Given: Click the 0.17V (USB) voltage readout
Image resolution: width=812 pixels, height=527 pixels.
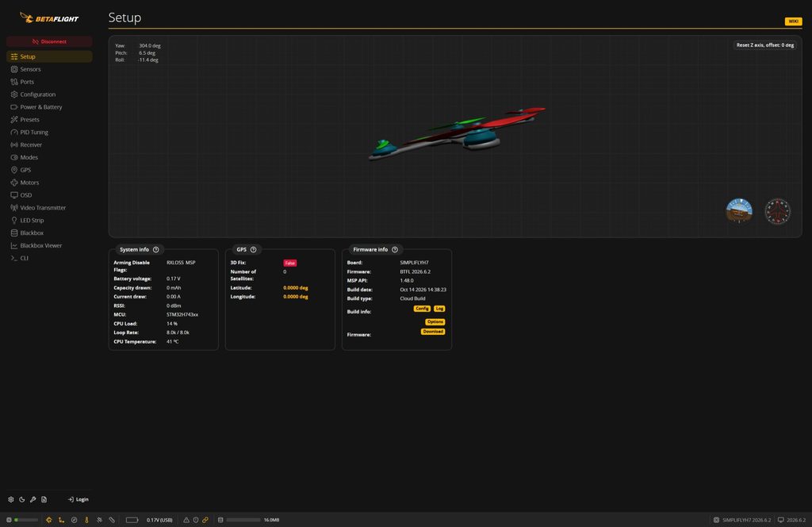Looking at the screenshot, I should (x=159, y=520).
